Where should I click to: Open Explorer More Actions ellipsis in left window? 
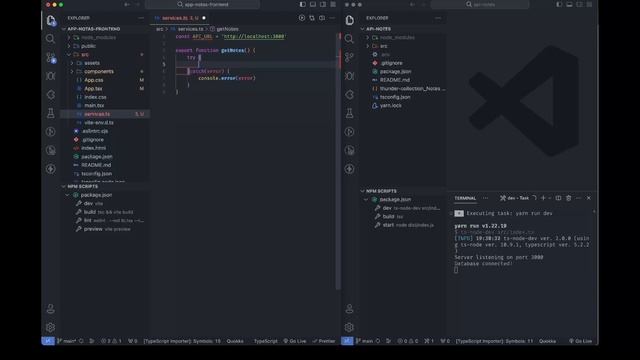coord(141,18)
